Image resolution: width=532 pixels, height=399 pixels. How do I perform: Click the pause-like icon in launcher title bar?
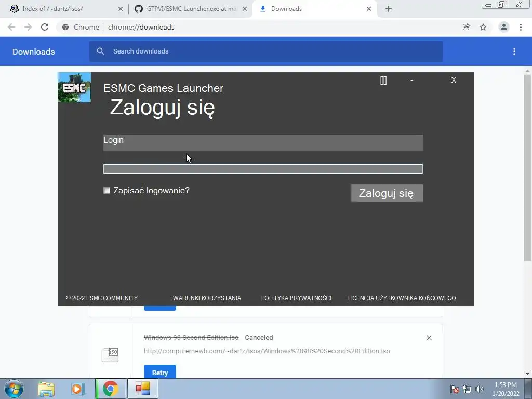383,81
